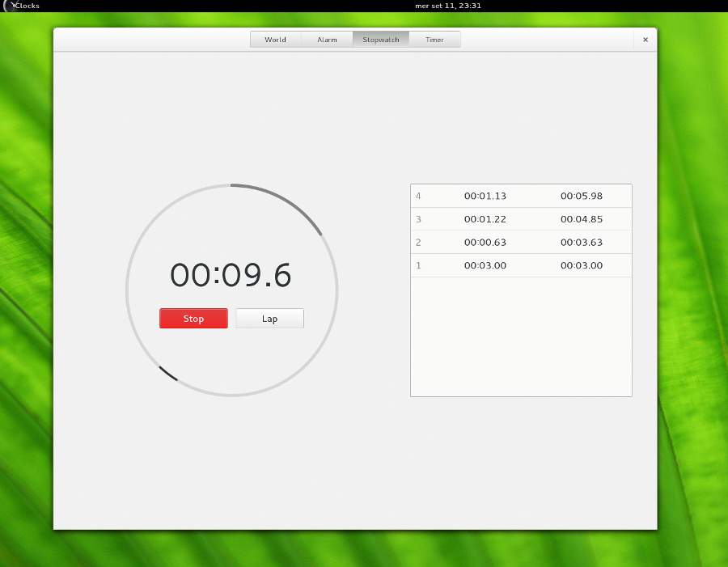Select lap 4 total time 00:05.98
Screen dimensions: 728x567
tap(582, 196)
